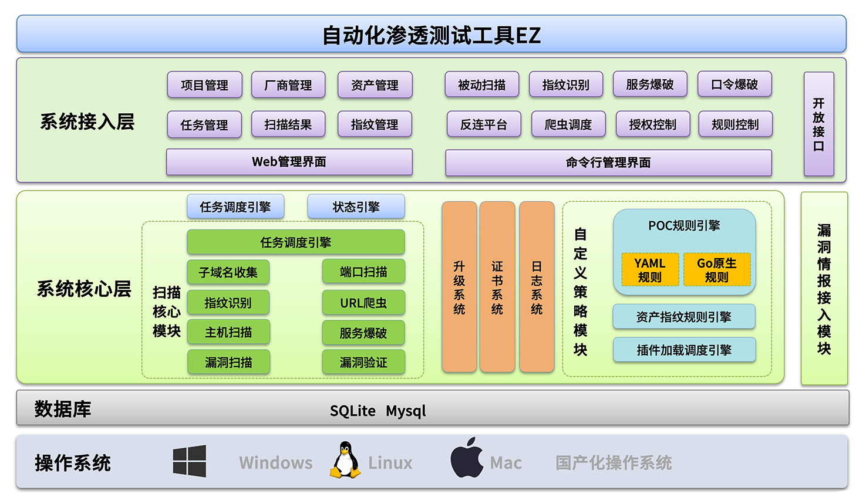Click the Apple Mac logo icon
Screen dimensions: 866x504
point(466,458)
